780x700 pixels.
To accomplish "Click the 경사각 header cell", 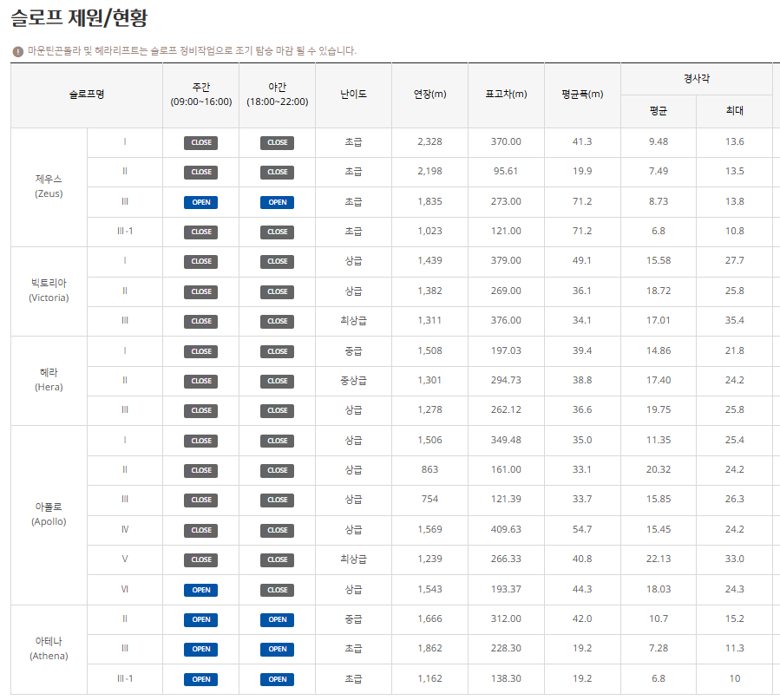I will coord(697,79).
